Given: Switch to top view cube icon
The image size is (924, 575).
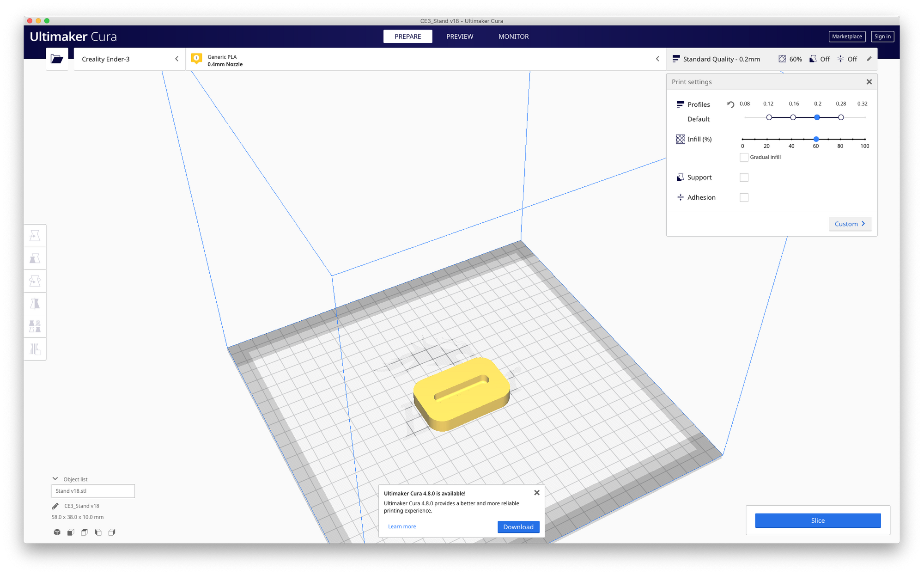Looking at the screenshot, I should point(85,532).
